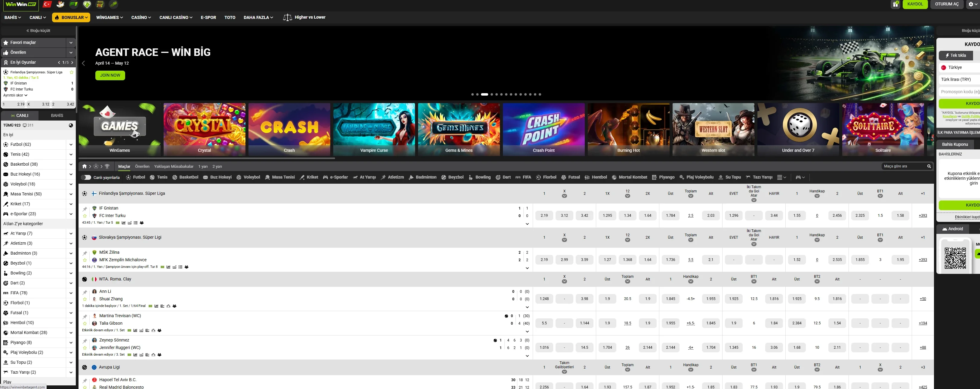Go to home via breadcrumb house icon
The width and height of the screenshot is (980, 389).
85,167
